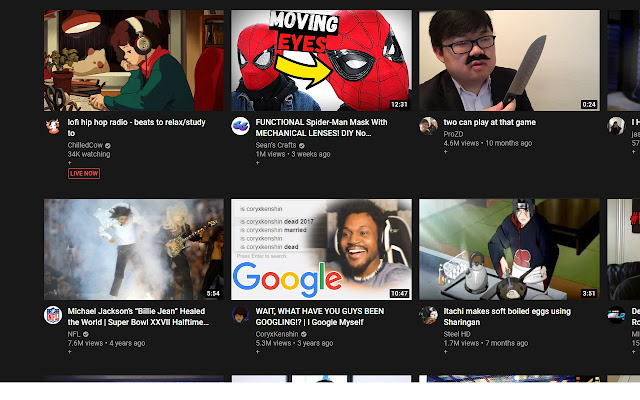This screenshot has width=640, height=400.
Task: Go to the Sean's Crafts channel name
Action: 276,145
